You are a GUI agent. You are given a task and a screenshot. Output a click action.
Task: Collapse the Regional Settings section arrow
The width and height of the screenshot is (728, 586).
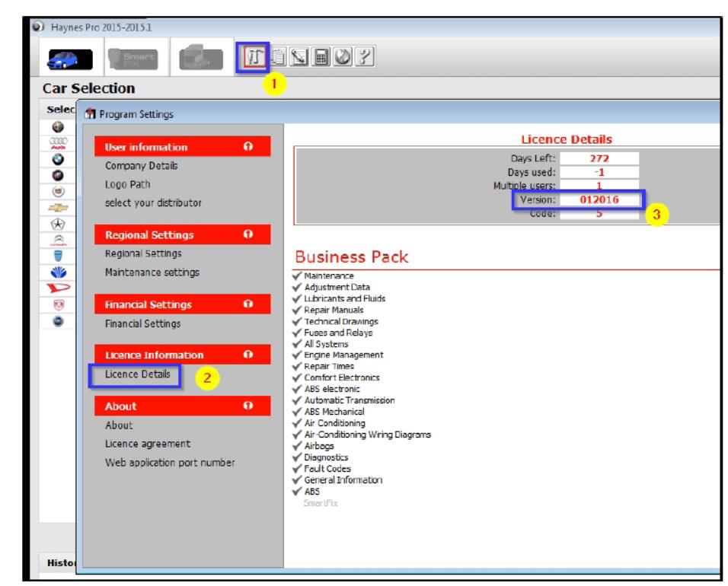coord(248,234)
